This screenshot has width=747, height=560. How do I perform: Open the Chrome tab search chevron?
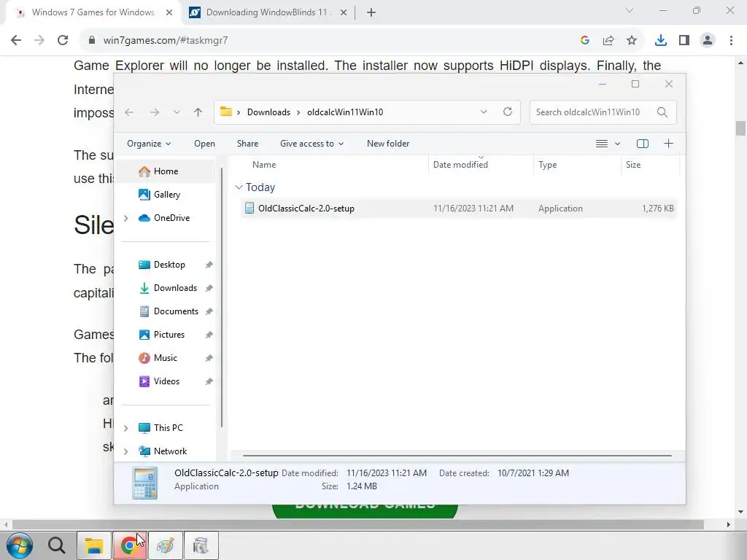pos(630,10)
